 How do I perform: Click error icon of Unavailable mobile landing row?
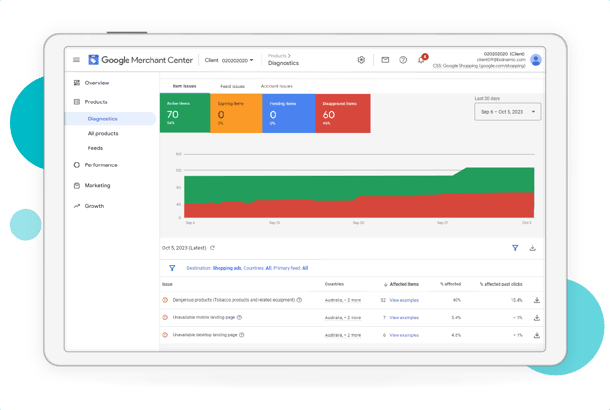coord(165,317)
